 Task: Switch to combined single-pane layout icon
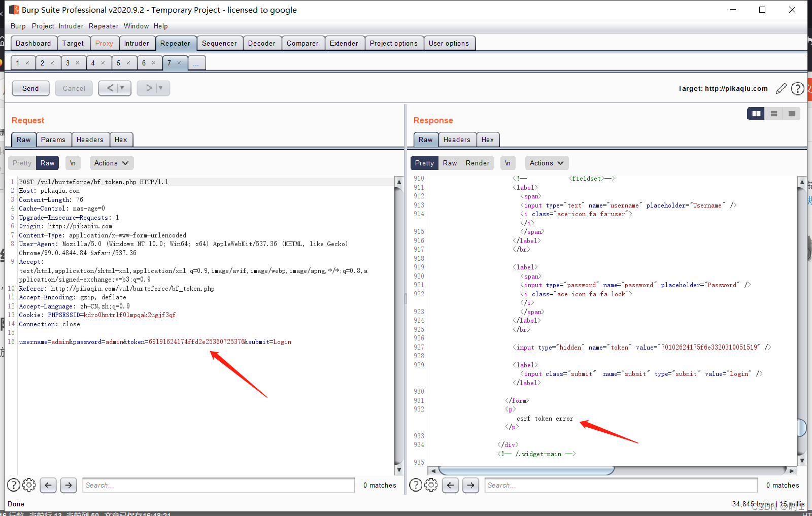792,114
